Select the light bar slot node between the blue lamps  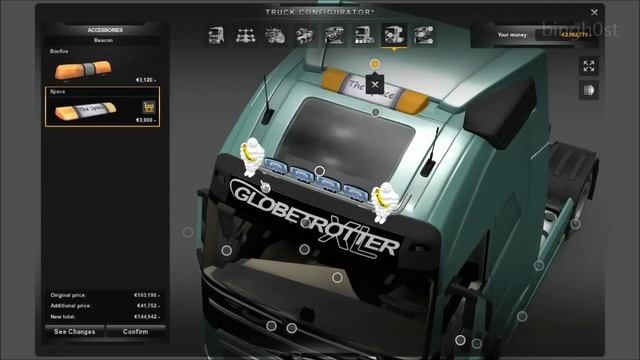click(320, 171)
